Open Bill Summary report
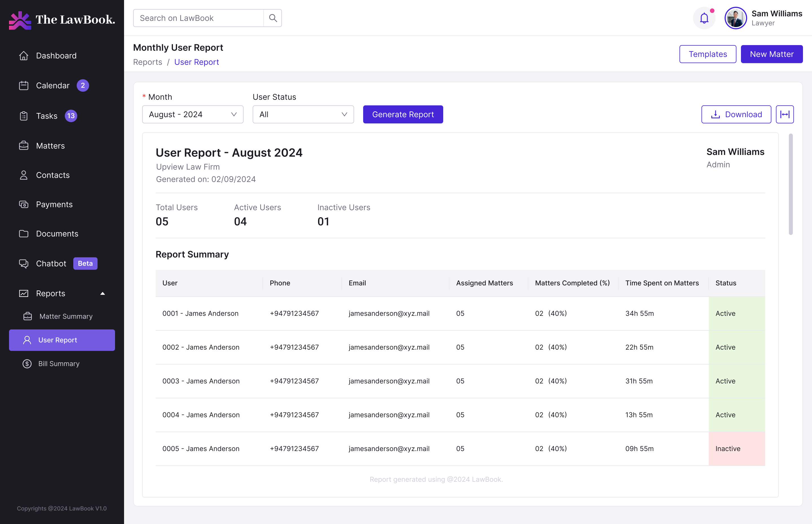Screen dimensions: 812x524 click(x=51, y=364)
